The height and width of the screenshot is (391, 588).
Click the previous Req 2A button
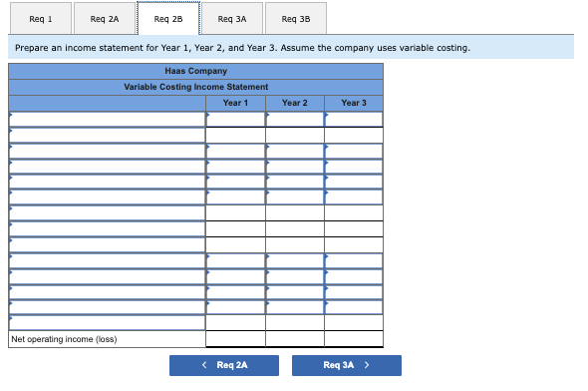[224, 365]
